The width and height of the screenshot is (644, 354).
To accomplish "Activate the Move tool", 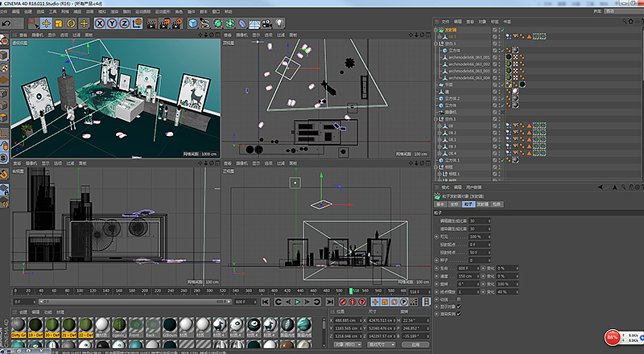I will 46,23.
